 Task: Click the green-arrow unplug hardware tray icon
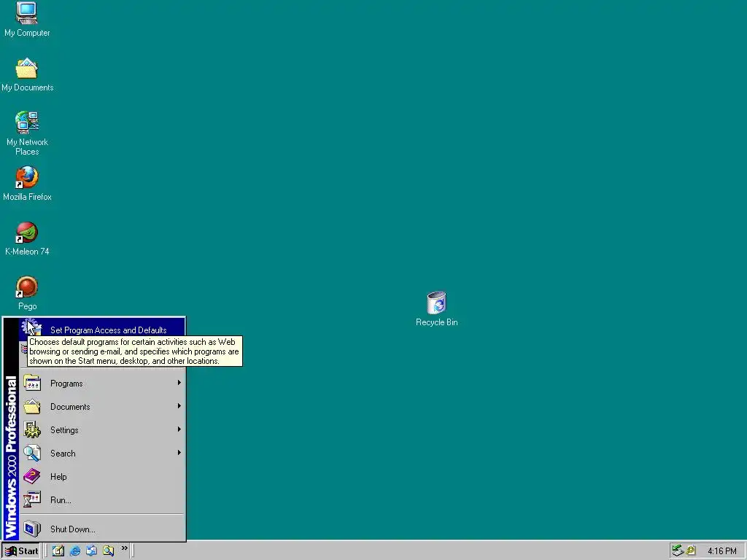(x=678, y=551)
